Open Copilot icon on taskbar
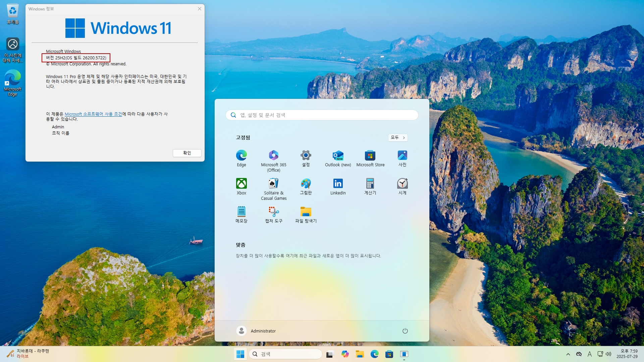Viewport: 644px width, 362px height. (345, 354)
